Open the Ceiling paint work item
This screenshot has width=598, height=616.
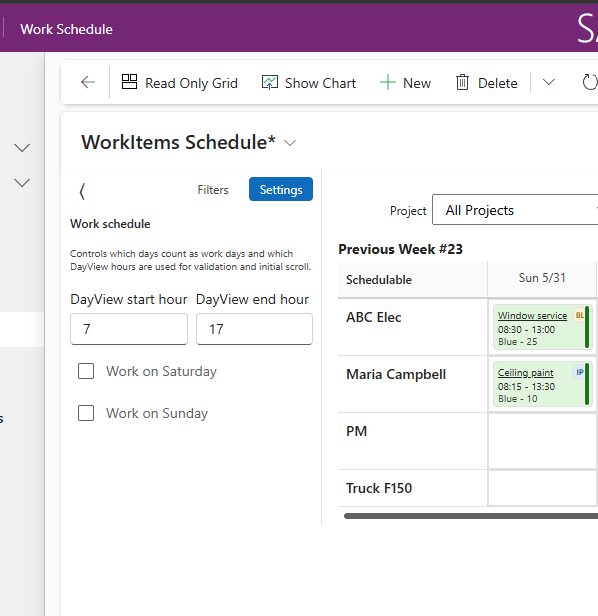(526, 372)
